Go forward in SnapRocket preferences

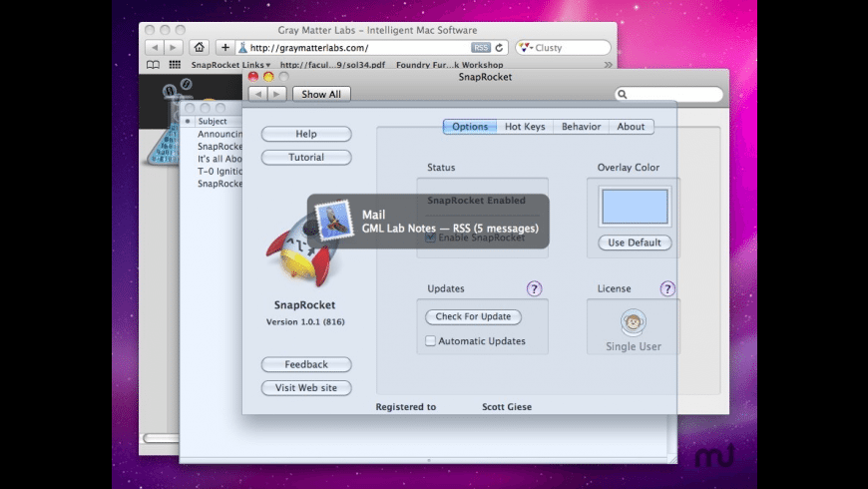click(x=276, y=94)
